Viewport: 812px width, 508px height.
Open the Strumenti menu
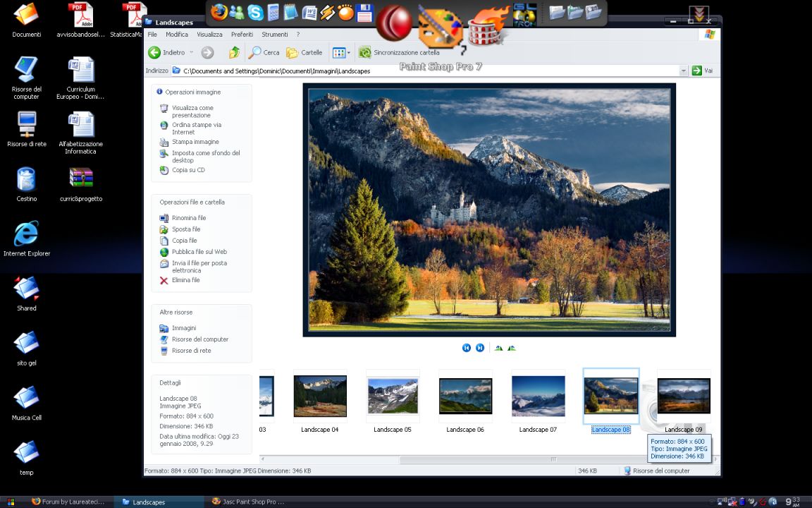[274, 34]
